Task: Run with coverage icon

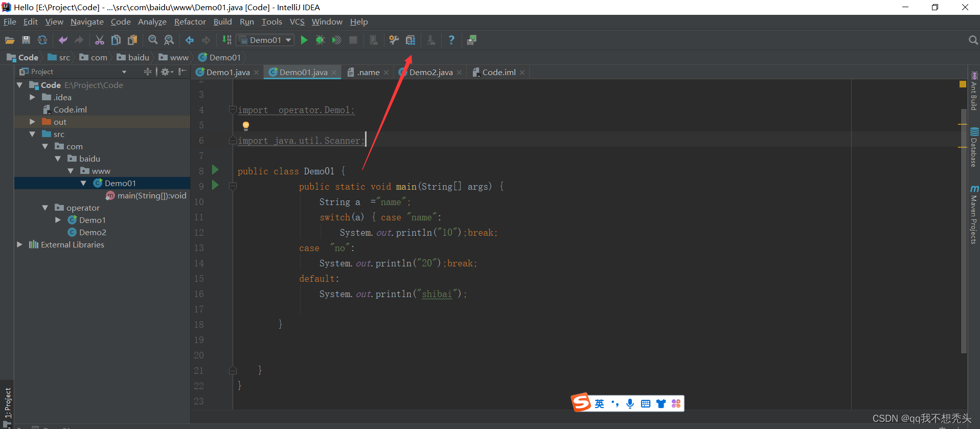Action: point(337,40)
